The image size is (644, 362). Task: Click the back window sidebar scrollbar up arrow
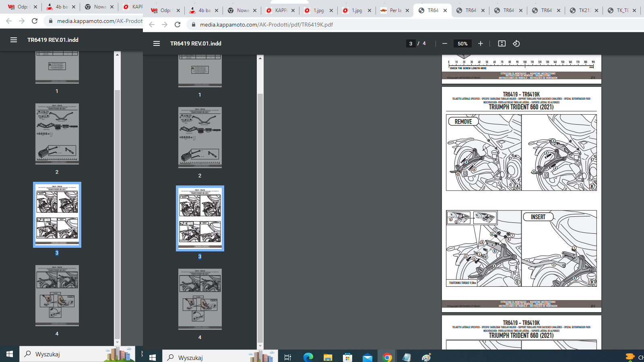117,55
